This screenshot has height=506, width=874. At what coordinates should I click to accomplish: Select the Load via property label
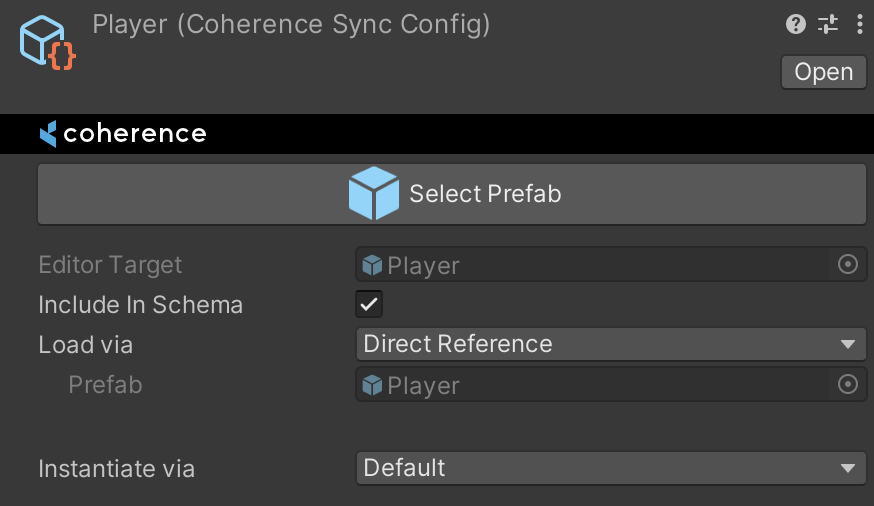coord(85,345)
